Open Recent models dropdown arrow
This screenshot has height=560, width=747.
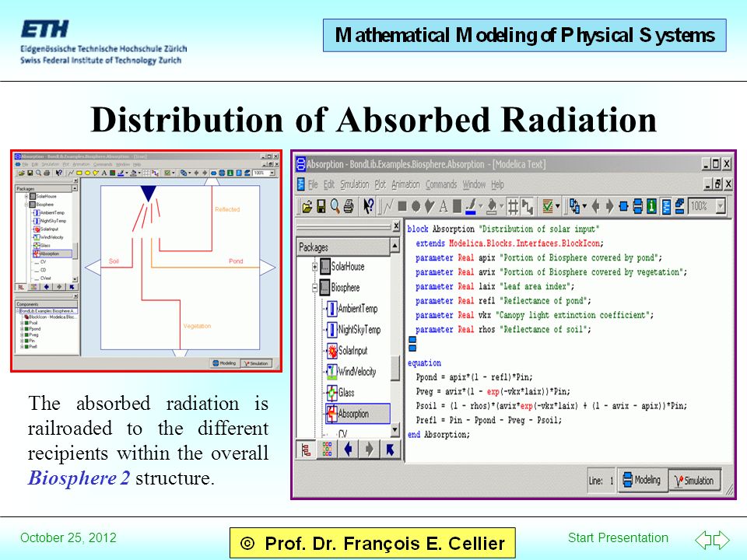coord(584,207)
